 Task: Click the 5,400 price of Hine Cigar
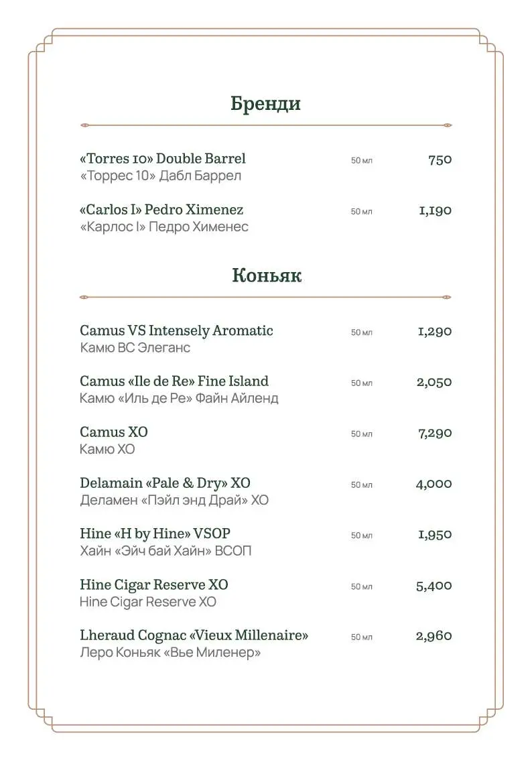click(x=434, y=586)
